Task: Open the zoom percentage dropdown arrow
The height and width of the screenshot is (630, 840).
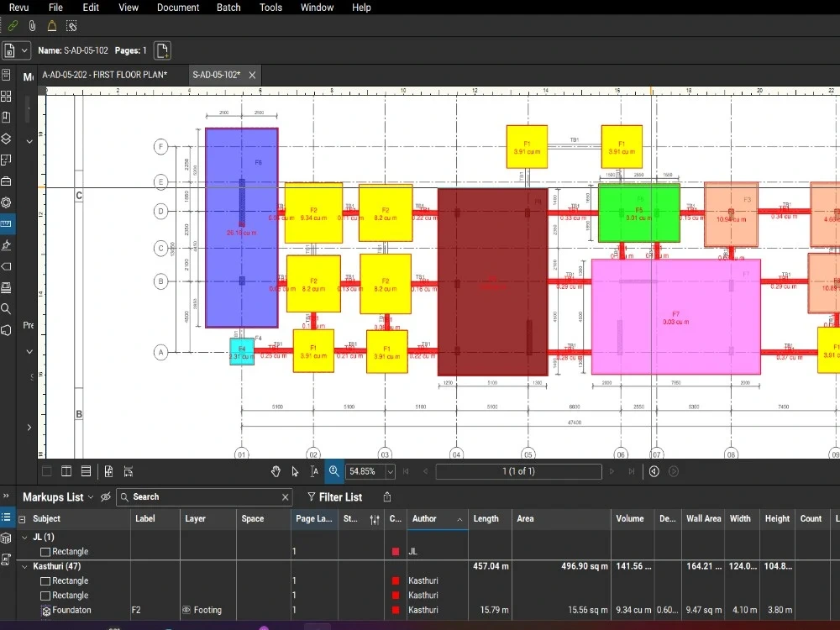Action: [391, 471]
